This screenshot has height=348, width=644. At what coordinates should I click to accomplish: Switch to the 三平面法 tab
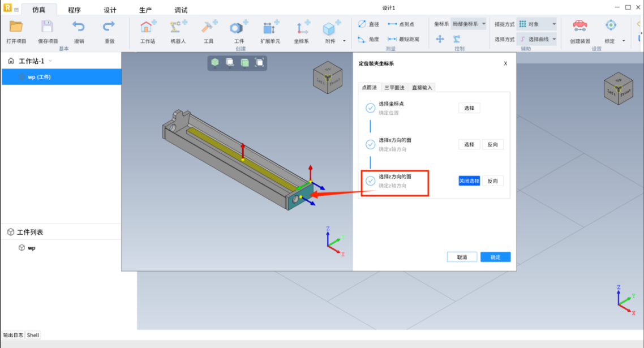(x=394, y=87)
